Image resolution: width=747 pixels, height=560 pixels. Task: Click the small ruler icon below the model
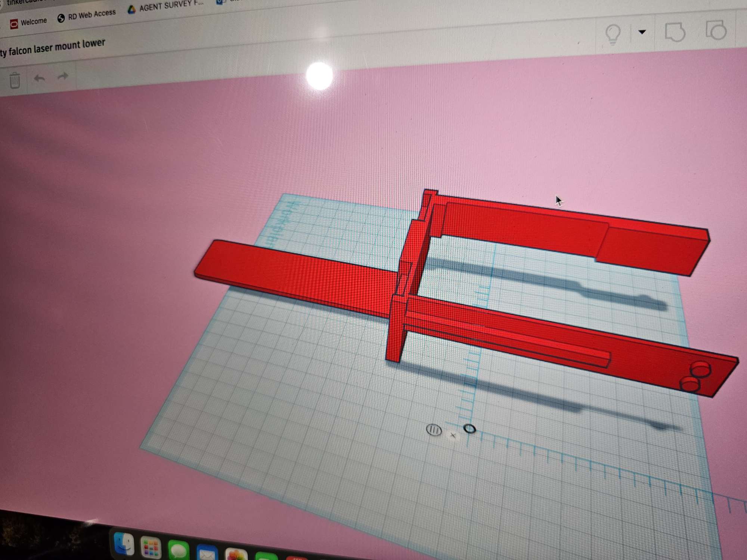[434, 430]
